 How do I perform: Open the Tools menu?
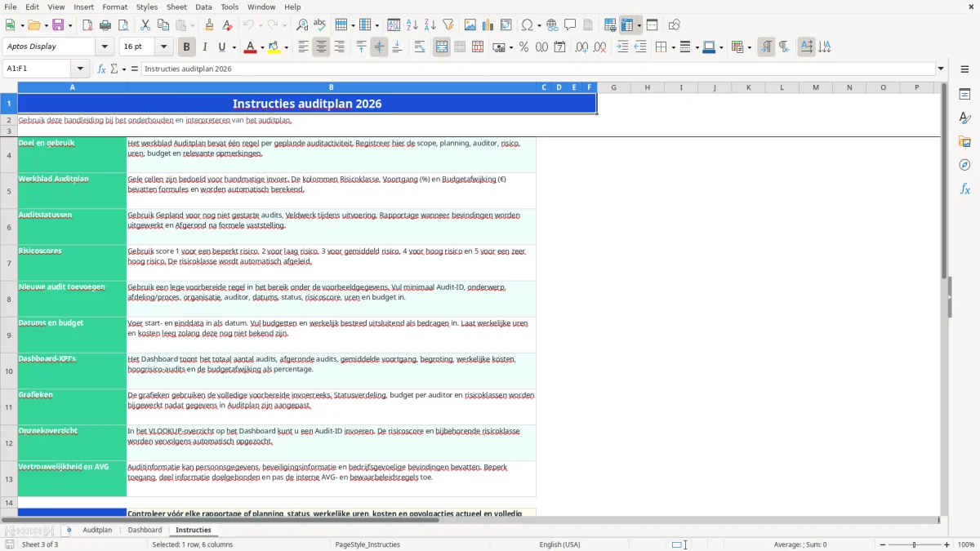(x=229, y=7)
